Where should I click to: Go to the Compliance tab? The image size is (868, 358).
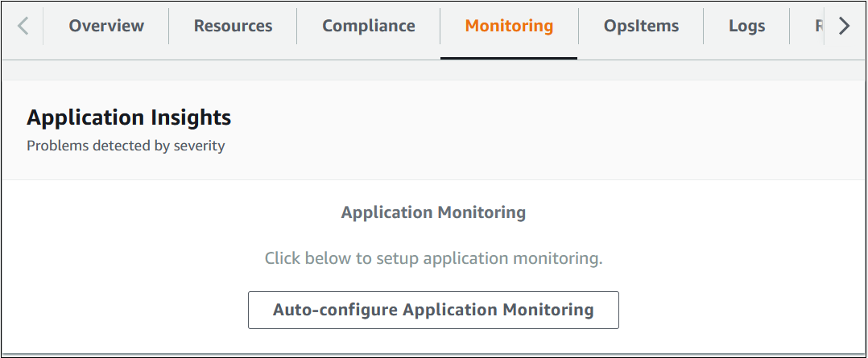point(369,26)
